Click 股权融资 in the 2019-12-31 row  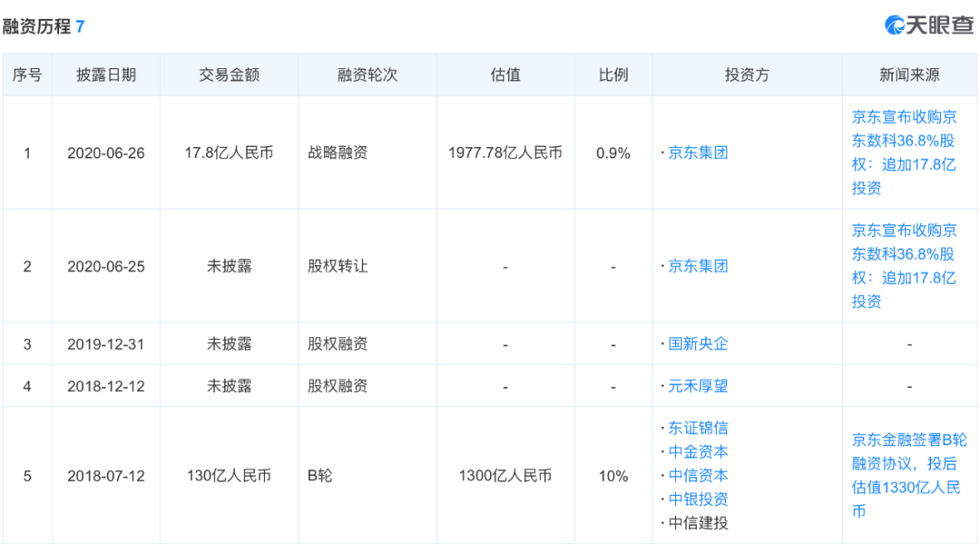tap(338, 344)
